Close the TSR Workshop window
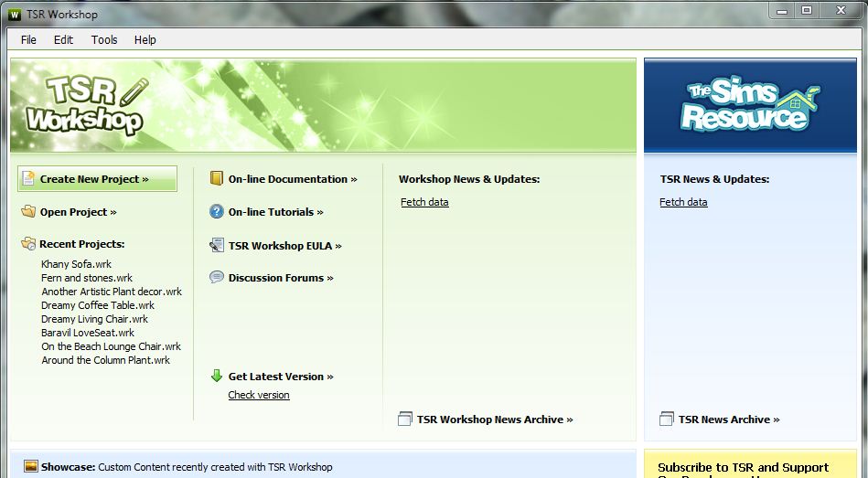Viewport: 868px width, 478px height. tap(841, 11)
